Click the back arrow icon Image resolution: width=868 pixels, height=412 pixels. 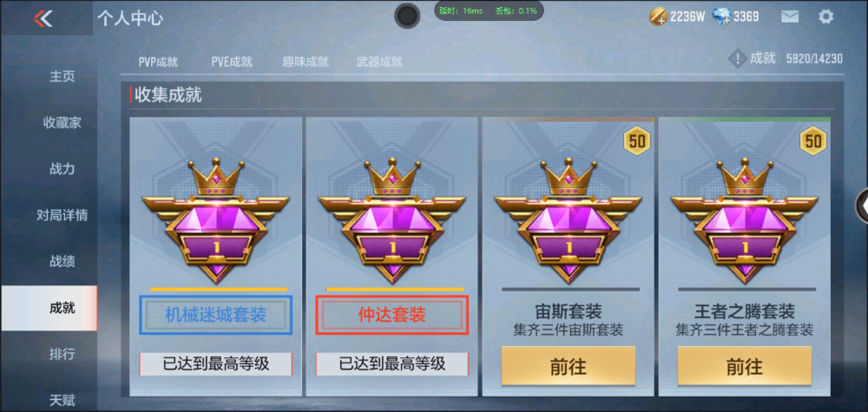click(43, 18)
